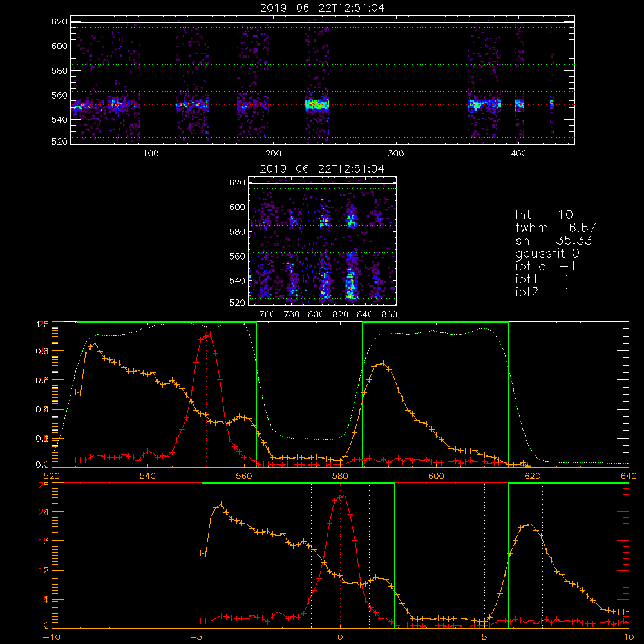Click x-axis label 640 on profile plot
644x644 pixels.
pos(629,477)
